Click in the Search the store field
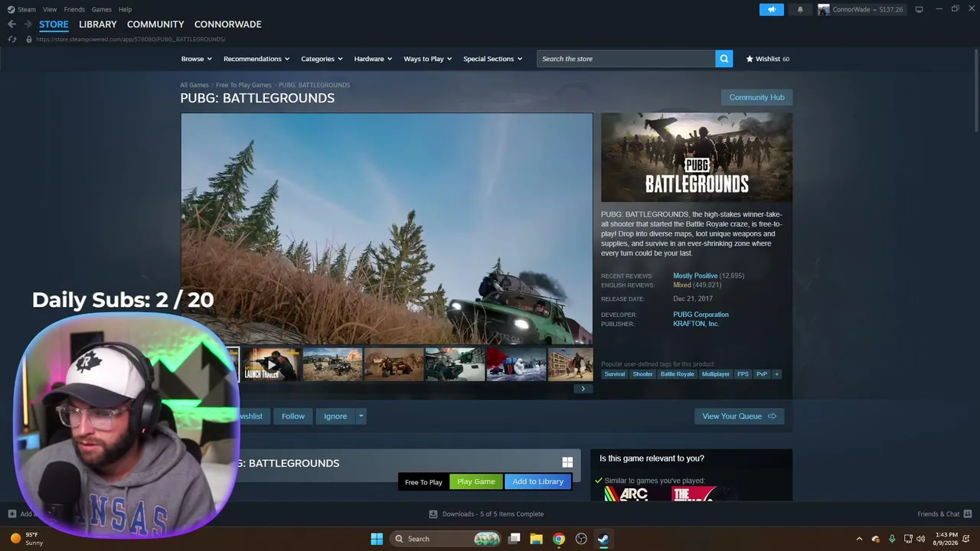 [x=626, y=59]
